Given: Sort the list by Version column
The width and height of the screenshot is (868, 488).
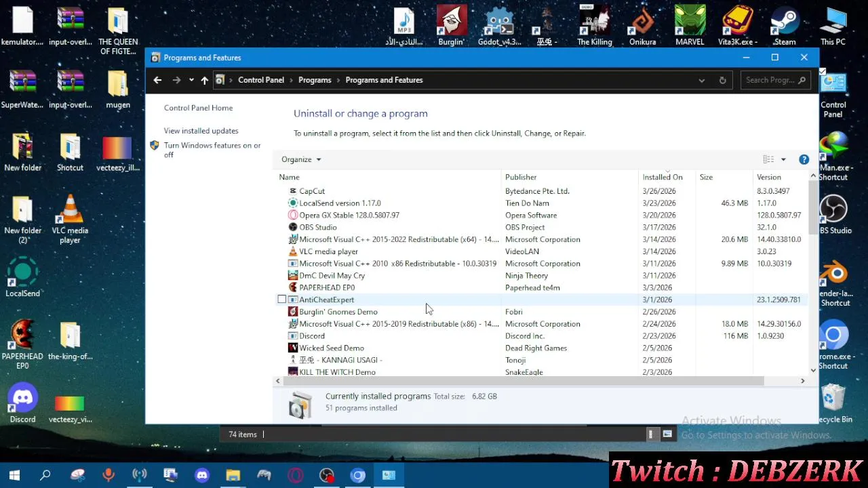Looking at the screenshot, I should 780,177.
